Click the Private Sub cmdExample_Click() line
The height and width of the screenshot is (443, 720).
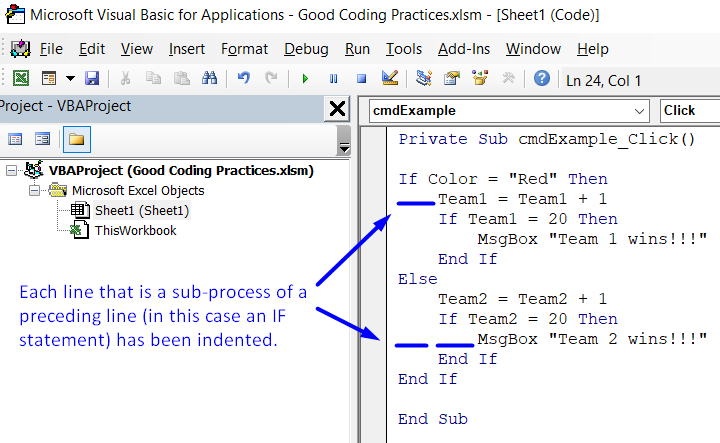click(x=547, y=139)
